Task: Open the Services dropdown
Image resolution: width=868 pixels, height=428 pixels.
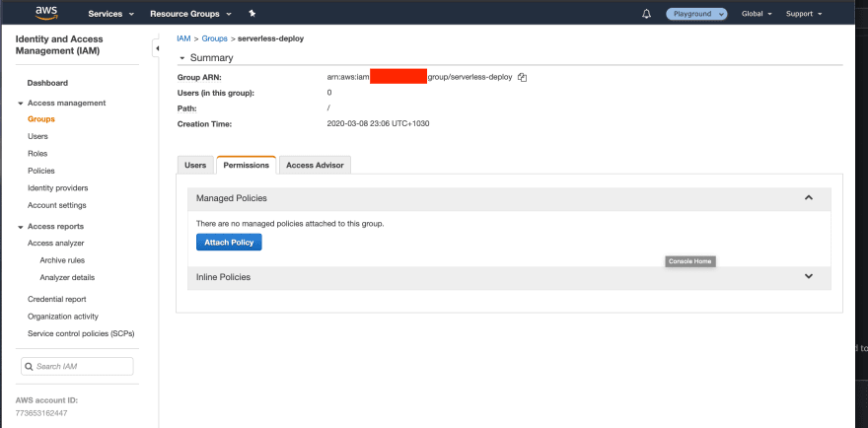Action: [x=110, y=14]
